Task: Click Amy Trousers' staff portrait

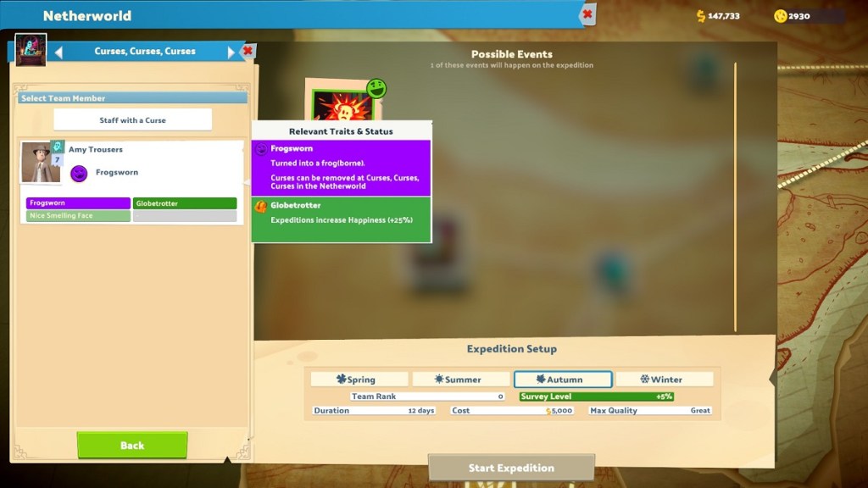Action: point(40,162)
